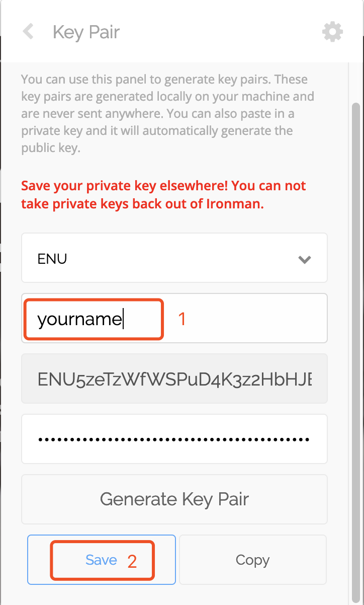Expand the ENU dropdown chevron
Viewport: 364px width, 605px height.
305,260
